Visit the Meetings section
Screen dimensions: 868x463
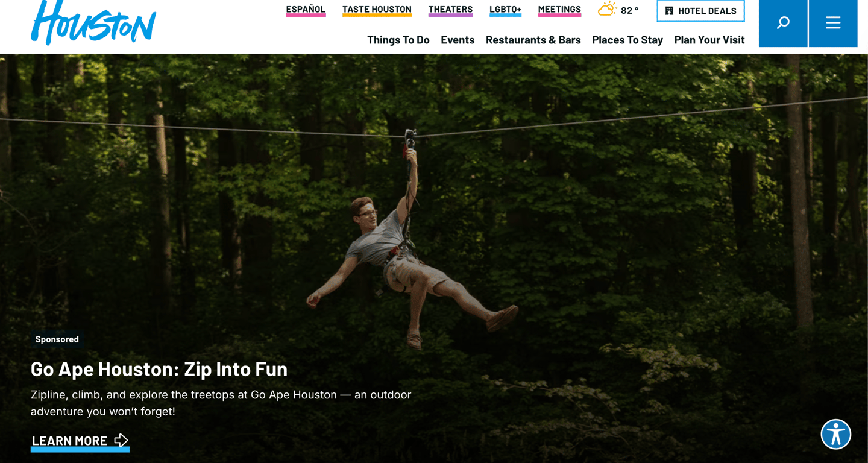[x=559, y=10]
